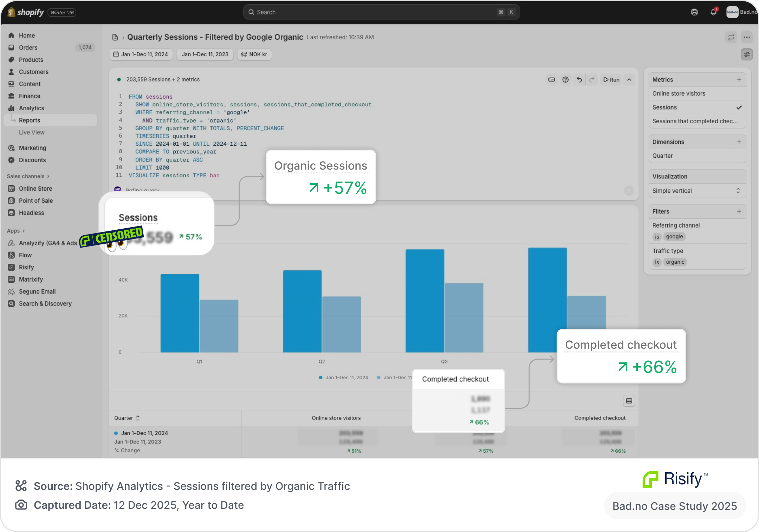Go to Orders in the sidebar
The width and height of the screenshot is (759, 532).
point(28,47)
